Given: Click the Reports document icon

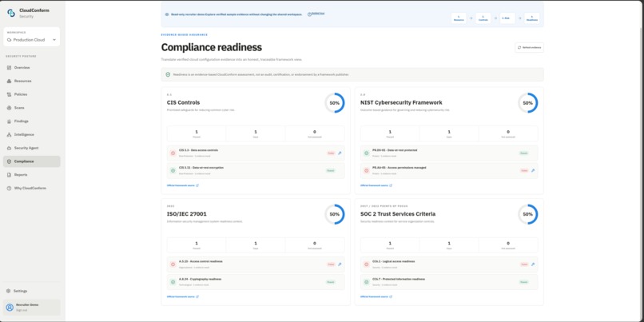Looking at the screenshot, I should pyautogui.click(x=9, y=175).
